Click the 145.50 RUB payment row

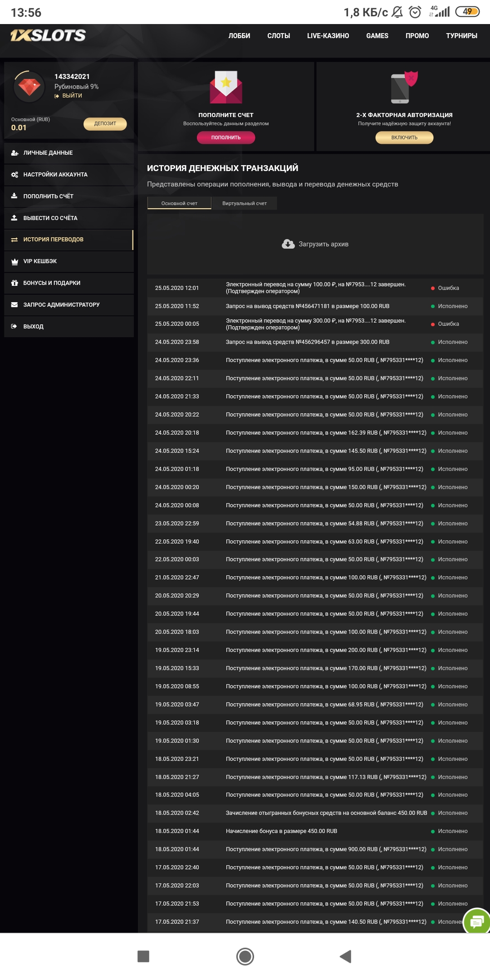pos(315,451)
